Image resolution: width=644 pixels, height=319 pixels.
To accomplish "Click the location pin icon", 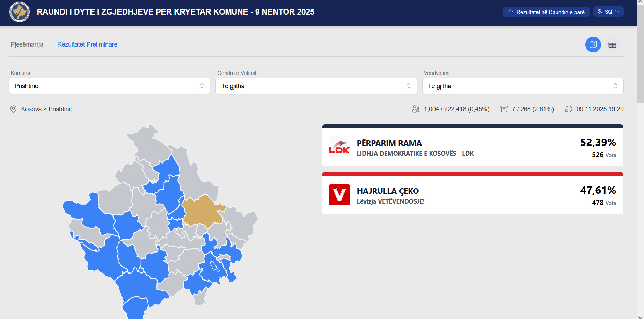I will [x=14, y=109].
